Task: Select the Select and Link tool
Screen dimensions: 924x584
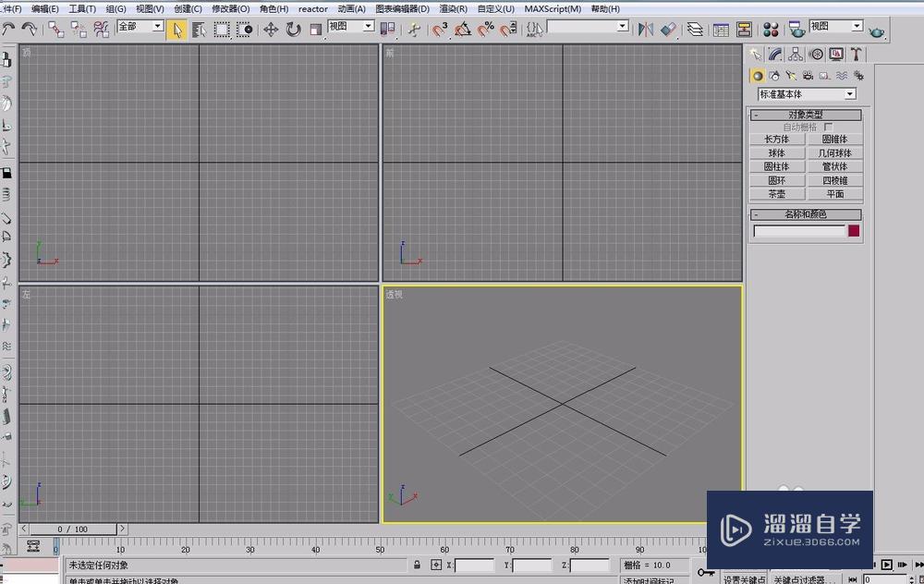Action: (56, 29)
